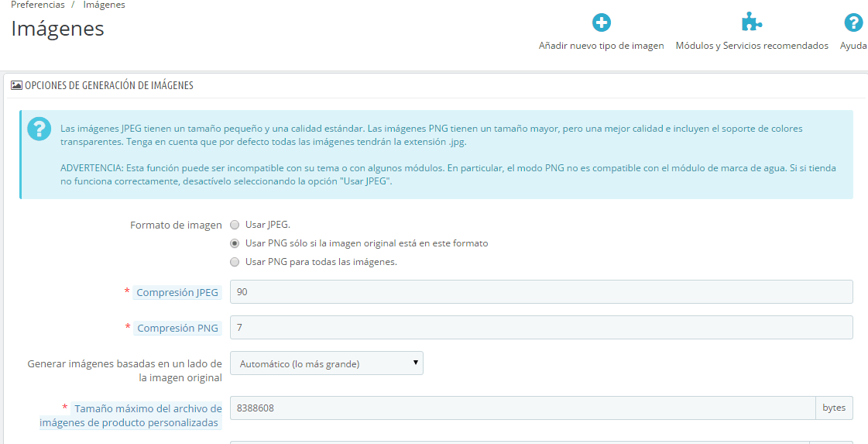Open the Automático (lo más grande) dropdown
Screen dimensions: 868x444
click(327, 363)
